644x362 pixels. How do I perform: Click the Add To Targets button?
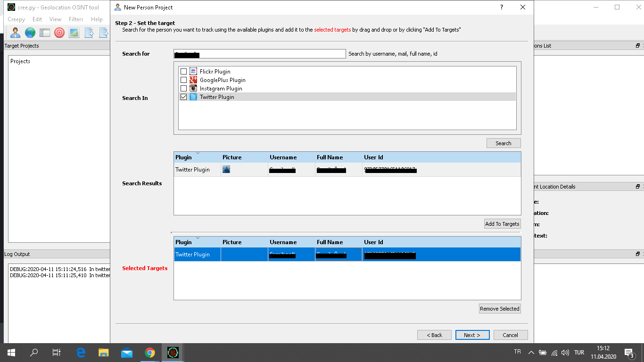point(502,224)
